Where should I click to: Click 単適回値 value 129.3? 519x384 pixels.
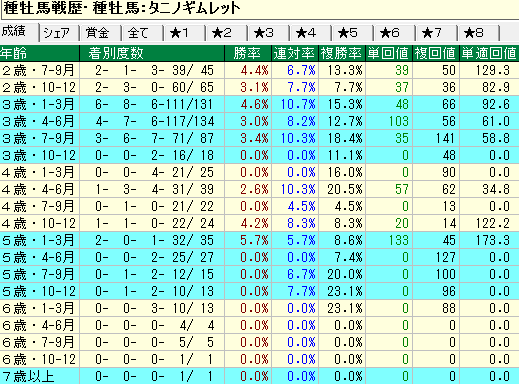493,70
